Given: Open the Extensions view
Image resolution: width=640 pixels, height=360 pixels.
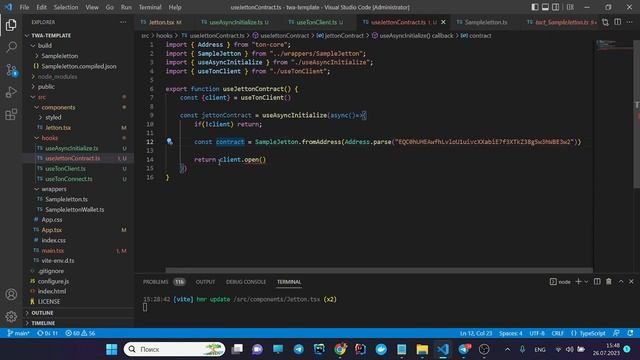Looking at the screenshot, I should 11,114.
